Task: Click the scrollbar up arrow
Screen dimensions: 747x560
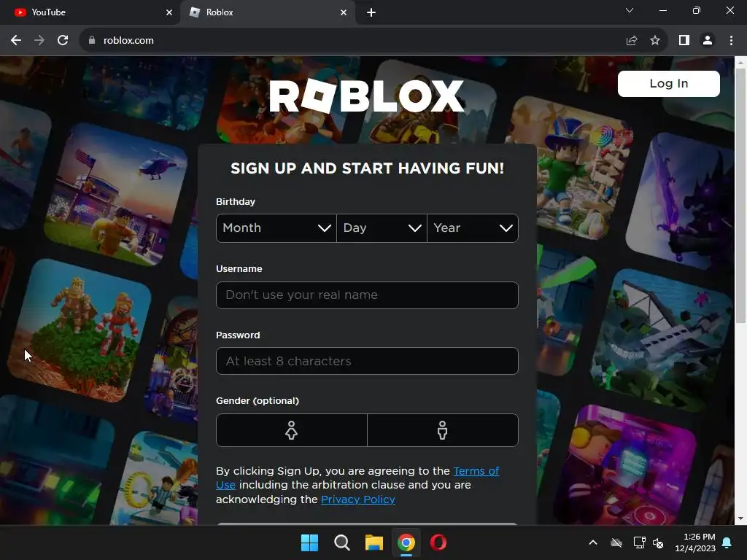Action: pos(740,63)
